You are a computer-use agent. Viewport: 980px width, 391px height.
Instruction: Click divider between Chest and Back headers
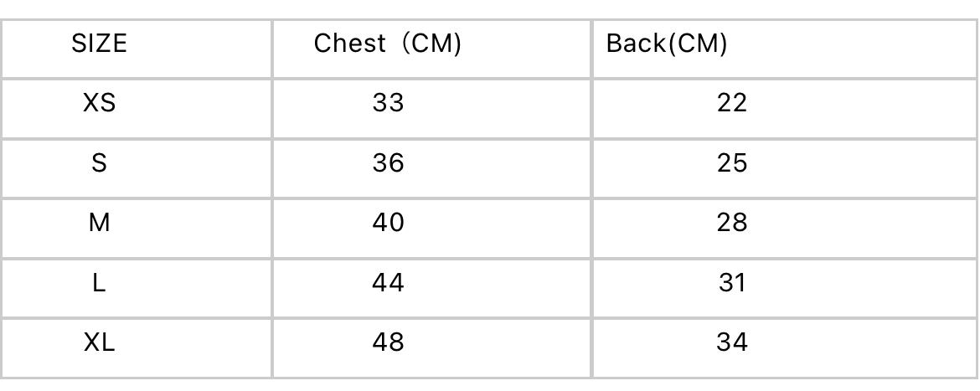pyautogui.click(x=592, y=49)
